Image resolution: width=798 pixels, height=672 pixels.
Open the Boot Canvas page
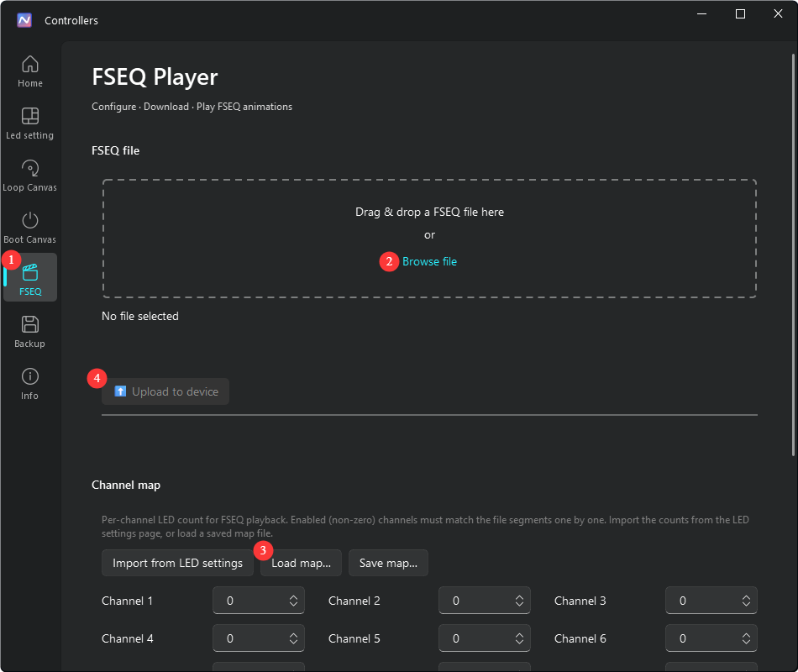point(30,228)
